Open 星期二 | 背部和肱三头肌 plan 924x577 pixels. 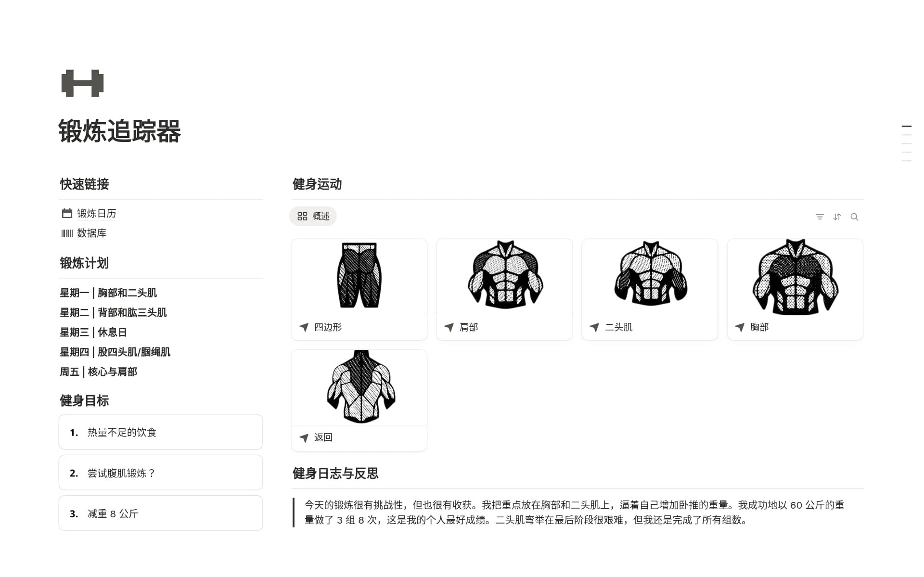pyautogui.click(x=113, y=312)
